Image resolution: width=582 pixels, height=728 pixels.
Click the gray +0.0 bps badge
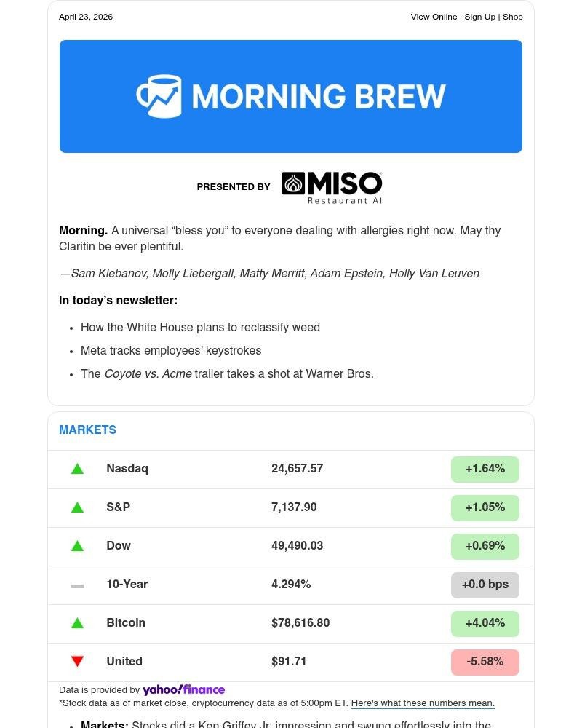click(485, 585)
